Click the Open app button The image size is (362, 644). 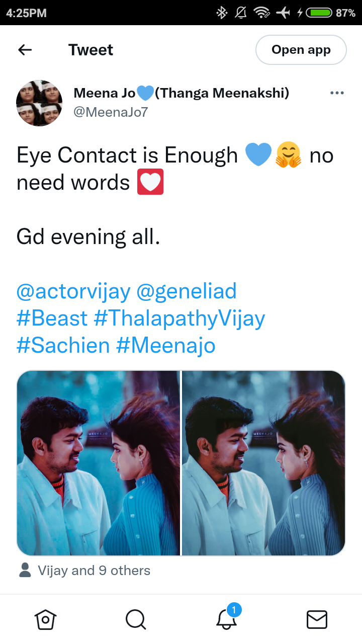click(x=301, y=50)
